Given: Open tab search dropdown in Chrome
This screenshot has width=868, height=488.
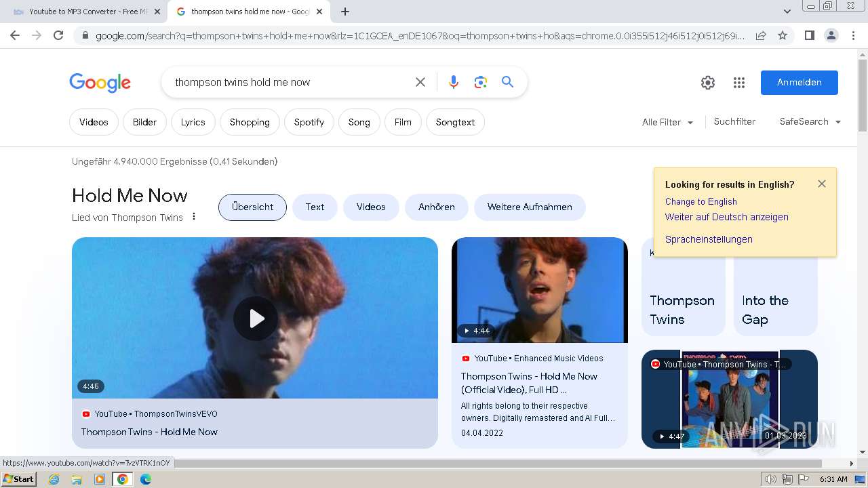Looking at the screenshot, I should [x=787, y=12].
